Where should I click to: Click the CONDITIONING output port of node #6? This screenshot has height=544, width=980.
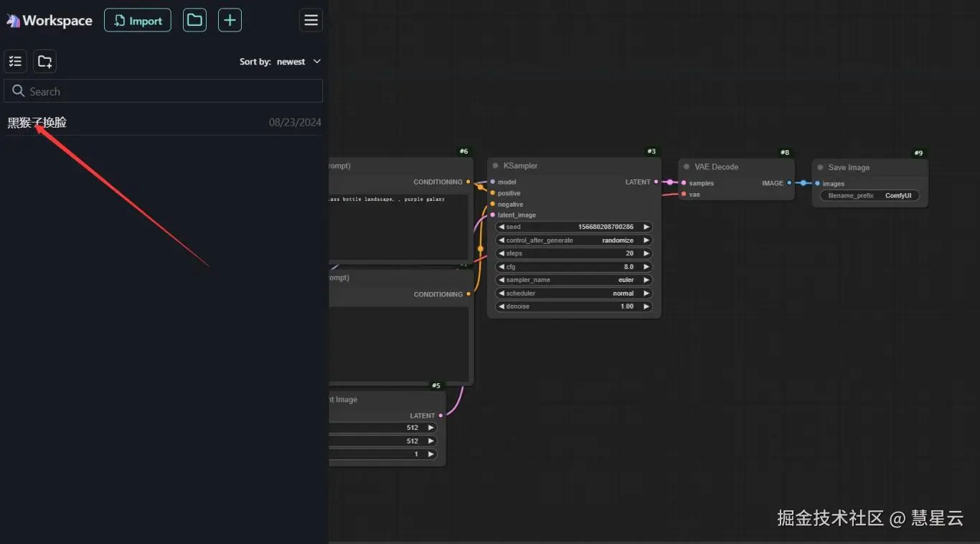(468, 182)
